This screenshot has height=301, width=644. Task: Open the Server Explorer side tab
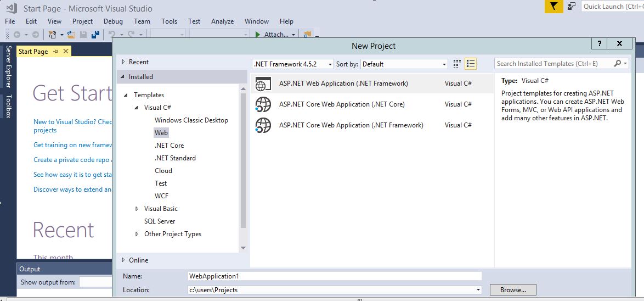pos(8,66)
